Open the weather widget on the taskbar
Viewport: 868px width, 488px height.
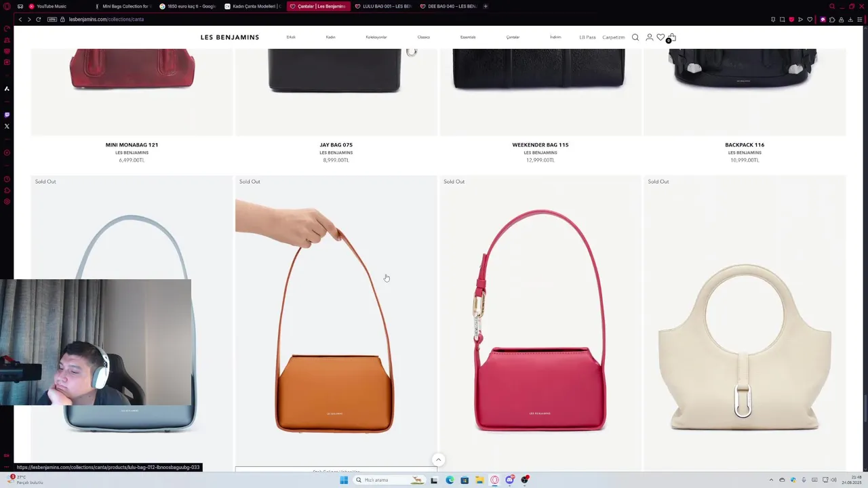[x=24, y=480]
